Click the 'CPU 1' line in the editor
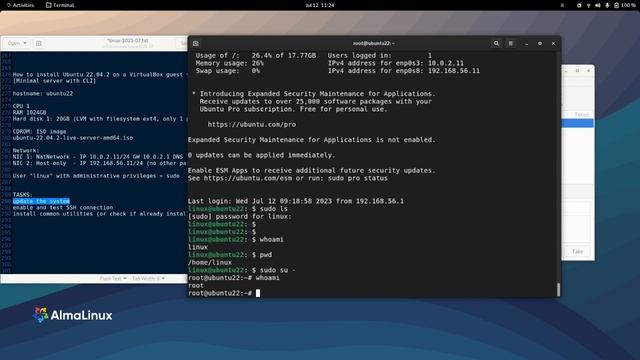The width and height of the screenshot is (640, 360). click(x=21, y=106)
